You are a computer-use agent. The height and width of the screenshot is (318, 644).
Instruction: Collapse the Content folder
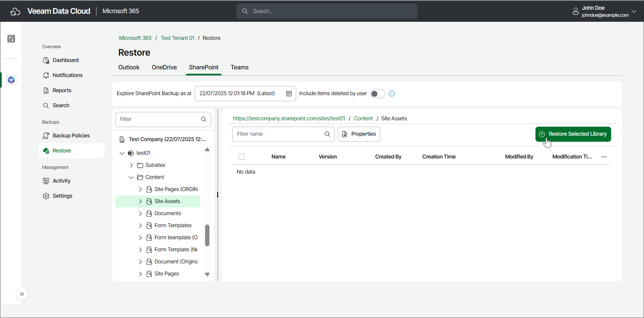(131, 177)
